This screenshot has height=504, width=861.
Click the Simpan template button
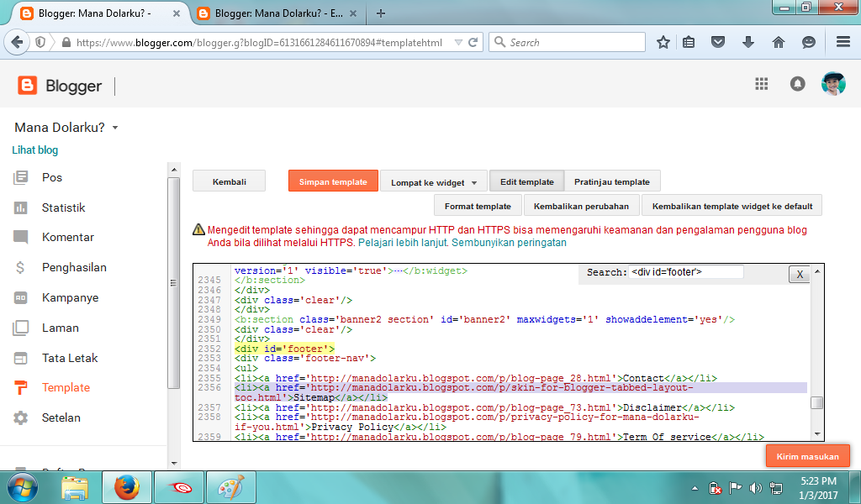click(x=333, y=181)
